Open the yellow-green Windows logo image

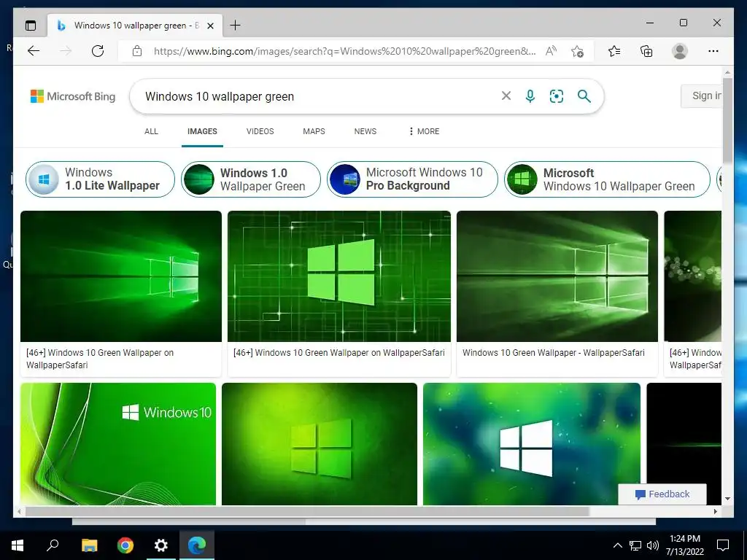pos(320,444)
